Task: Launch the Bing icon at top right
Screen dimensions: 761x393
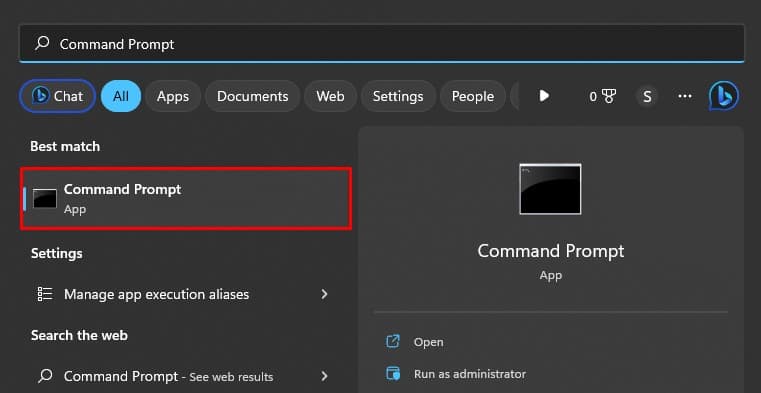Action: coord(724,96)
